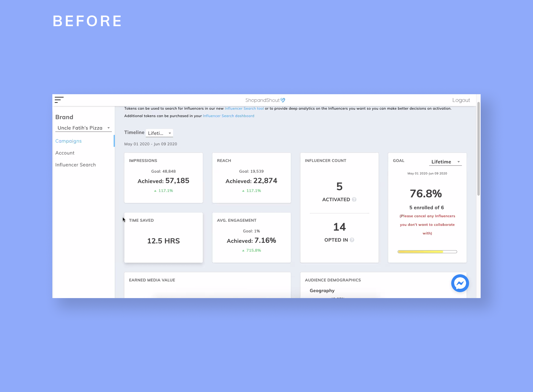Open the Timeline Lifetime dropdown
533x392 pixels.
coord(159,133)
